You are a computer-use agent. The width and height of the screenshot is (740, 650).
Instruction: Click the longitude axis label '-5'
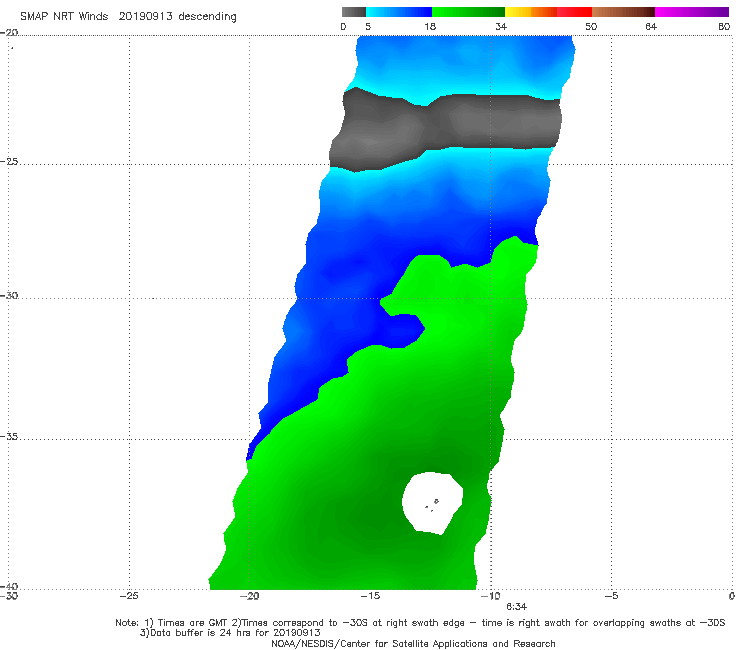pos(611,596)
